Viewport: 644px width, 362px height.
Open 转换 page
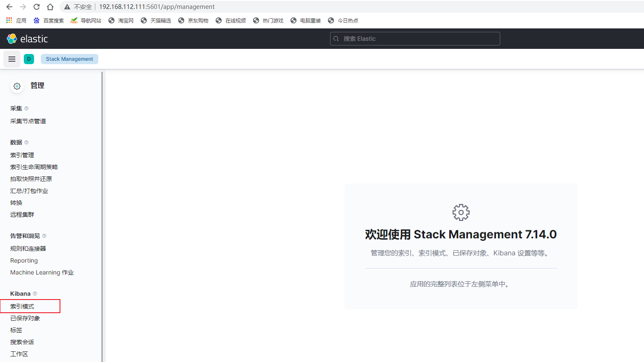[x=16, y=203]
